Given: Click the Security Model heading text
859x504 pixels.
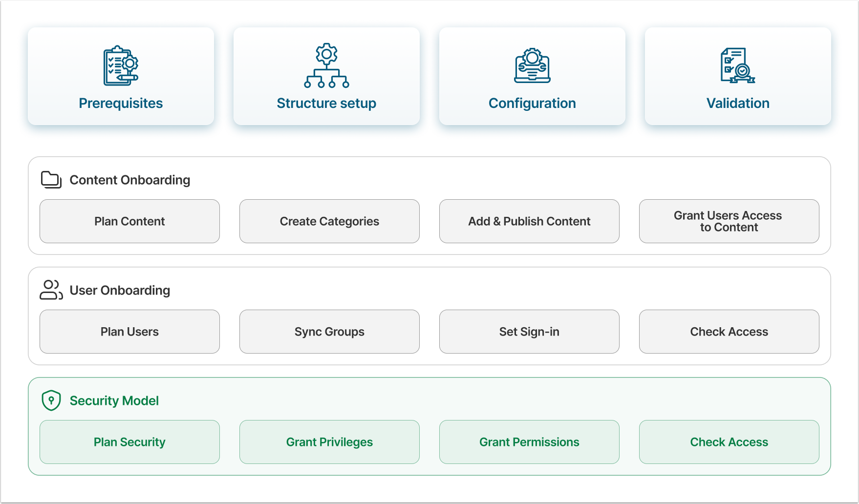Looking at the screenshot, I should (114, 401).
